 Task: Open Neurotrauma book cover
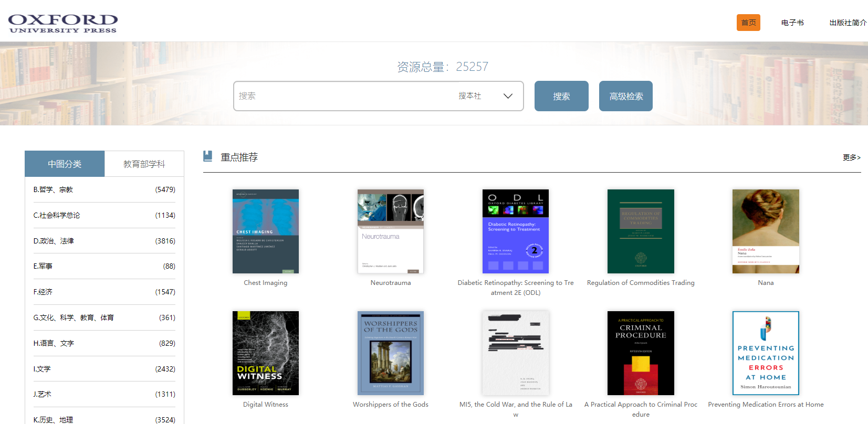coord(391,231)
